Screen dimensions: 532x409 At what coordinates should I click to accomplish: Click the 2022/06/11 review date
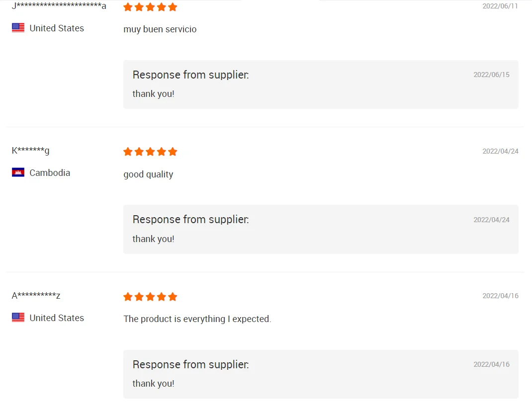click(500, 6)
